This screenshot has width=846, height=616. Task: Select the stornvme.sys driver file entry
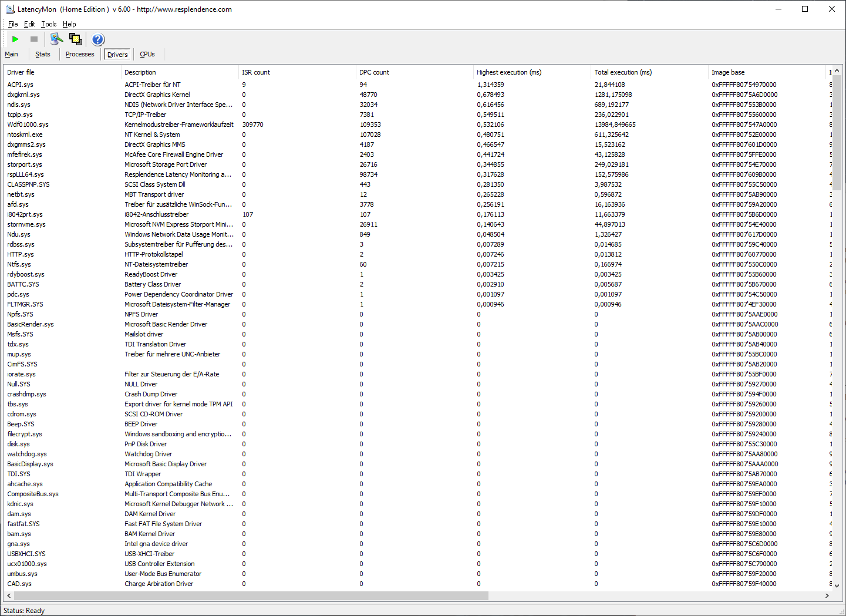coord(26,224)
